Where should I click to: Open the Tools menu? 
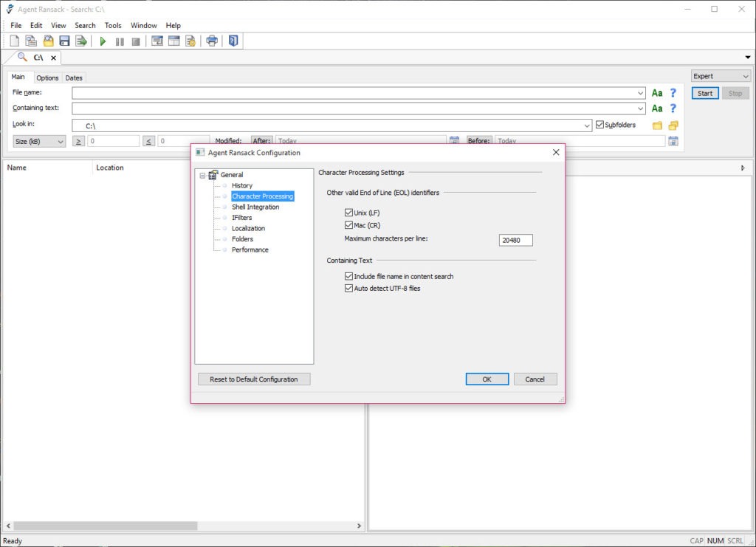tap(113, 26)
